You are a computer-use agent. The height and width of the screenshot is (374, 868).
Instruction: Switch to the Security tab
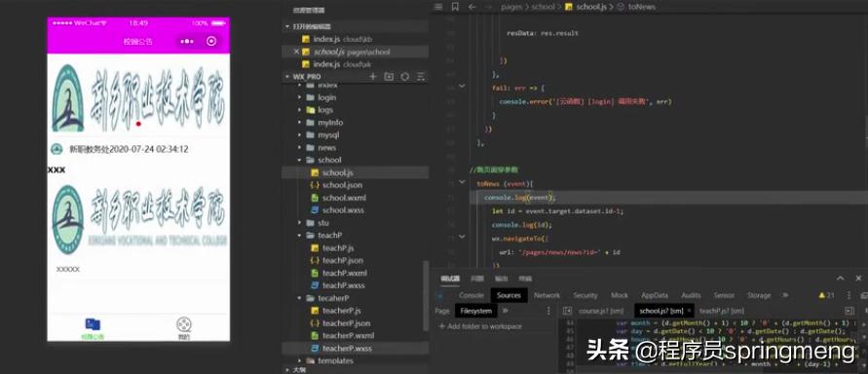(585, 295)
